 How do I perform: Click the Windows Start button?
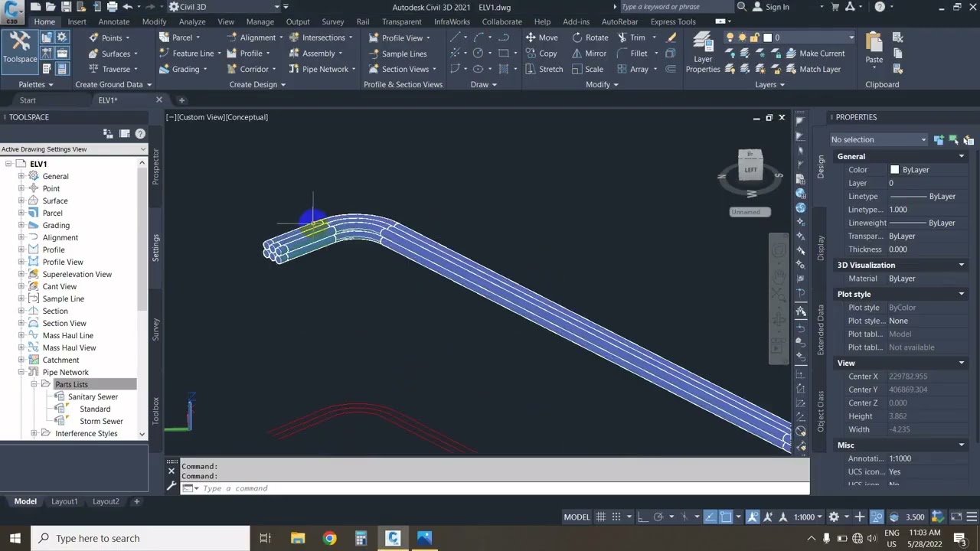[x=15, y=538]
